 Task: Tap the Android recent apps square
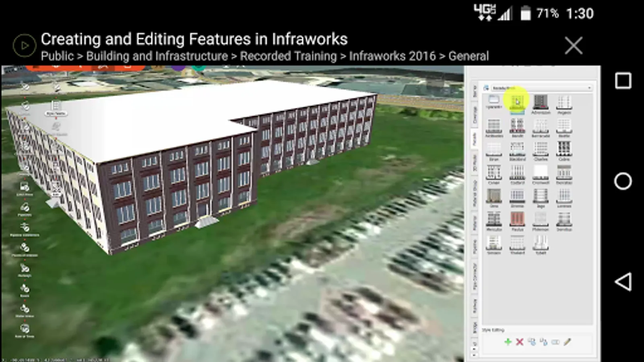pyautogui.click(x=623, y=80)
